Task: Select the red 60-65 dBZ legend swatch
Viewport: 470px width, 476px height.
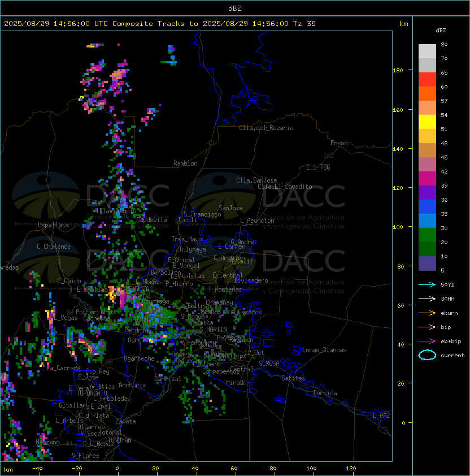Action: click(x=427, y=80)
